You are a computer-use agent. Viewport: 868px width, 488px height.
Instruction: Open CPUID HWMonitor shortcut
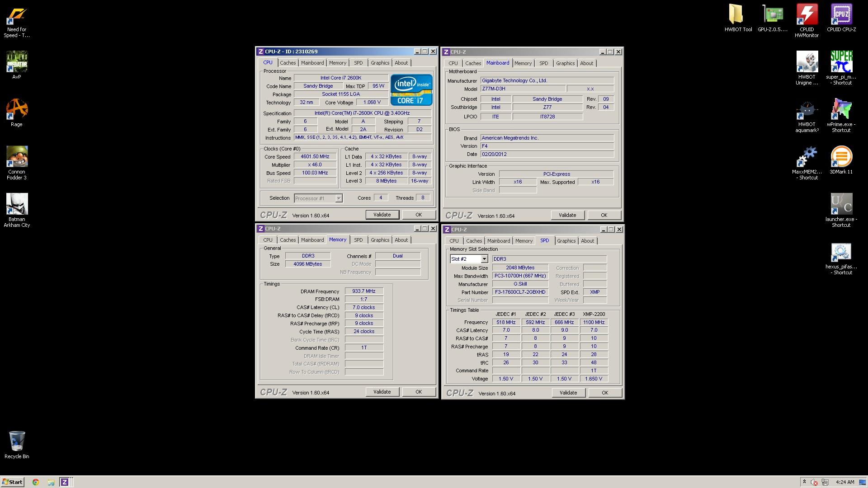(x=807, y=21)
